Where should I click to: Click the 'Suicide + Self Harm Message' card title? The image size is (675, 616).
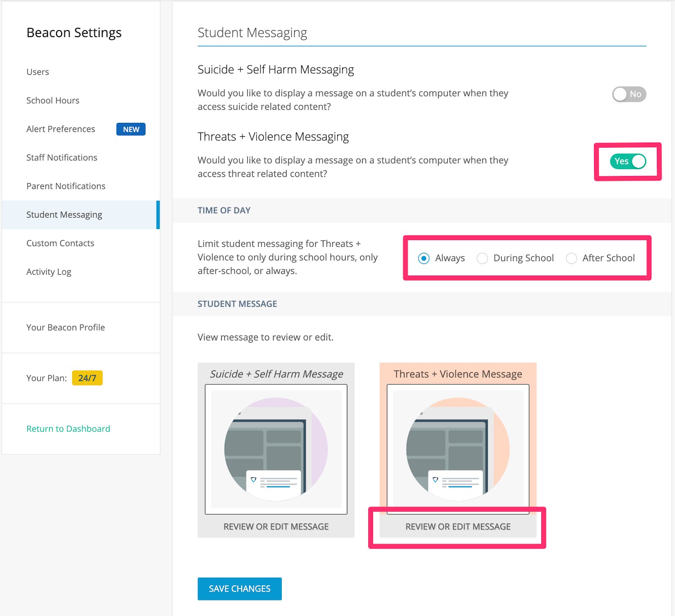click(276, 374)
